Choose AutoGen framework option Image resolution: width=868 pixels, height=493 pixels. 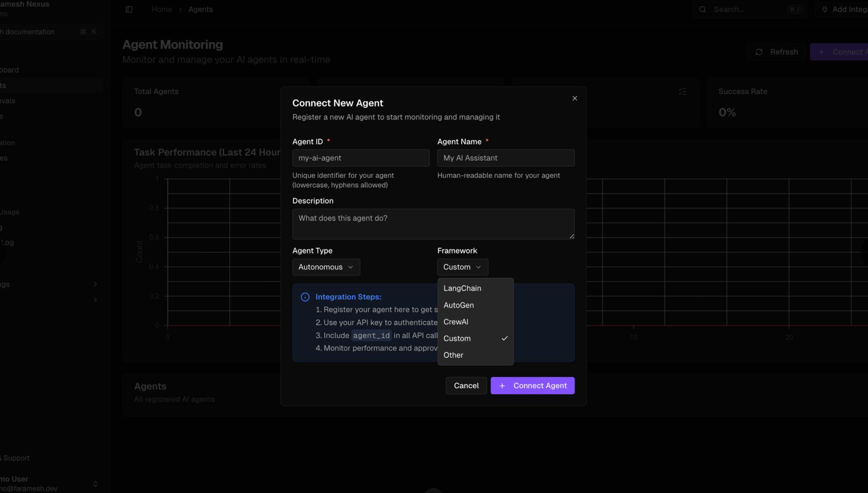click(x=458, y=305)
